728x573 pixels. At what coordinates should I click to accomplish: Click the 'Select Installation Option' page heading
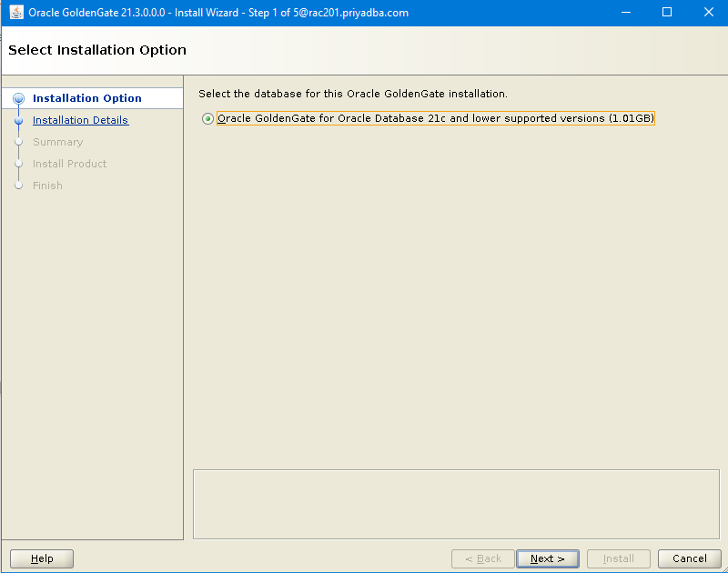(x=97, y=50)
